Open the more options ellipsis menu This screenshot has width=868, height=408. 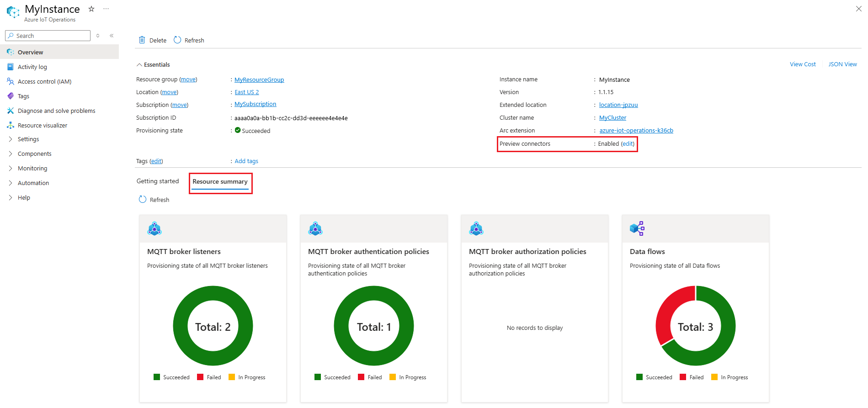[x=106, y=9]
